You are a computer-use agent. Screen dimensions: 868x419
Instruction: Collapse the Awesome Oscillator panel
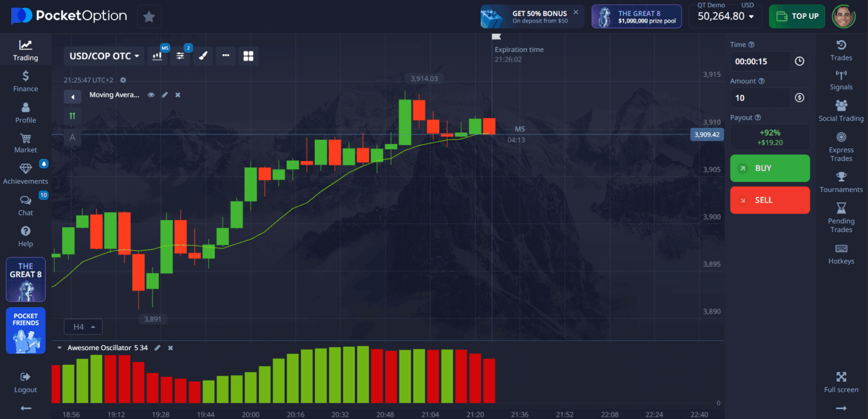[59, 347]
